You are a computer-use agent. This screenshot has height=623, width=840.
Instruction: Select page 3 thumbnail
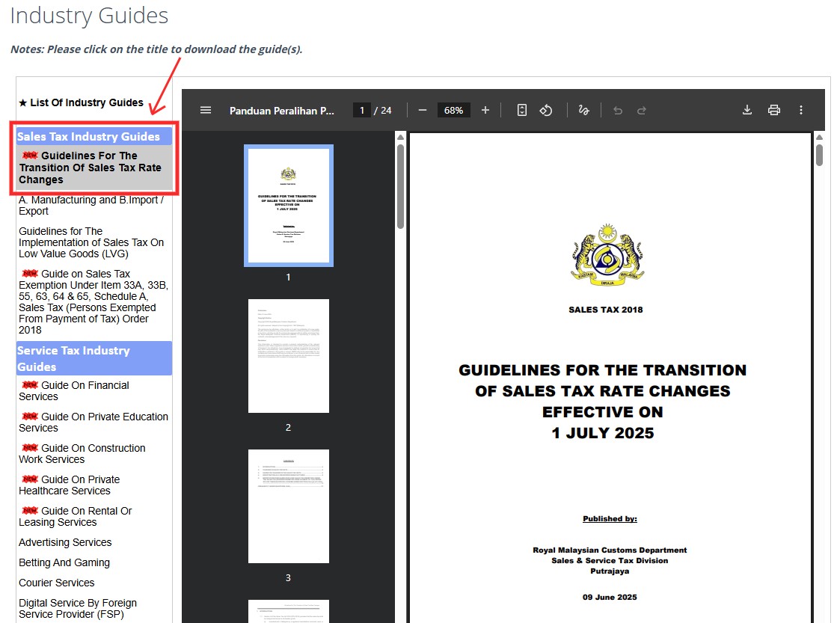(288, 506)
